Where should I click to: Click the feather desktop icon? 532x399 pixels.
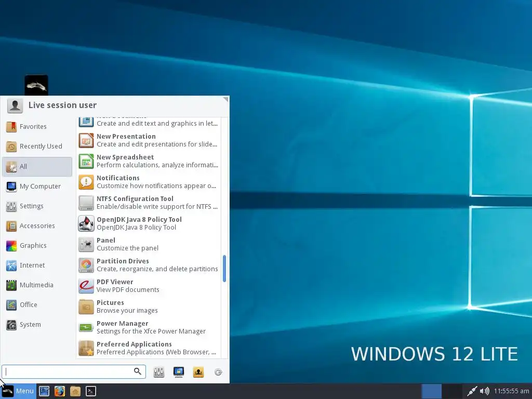(36, 86)
